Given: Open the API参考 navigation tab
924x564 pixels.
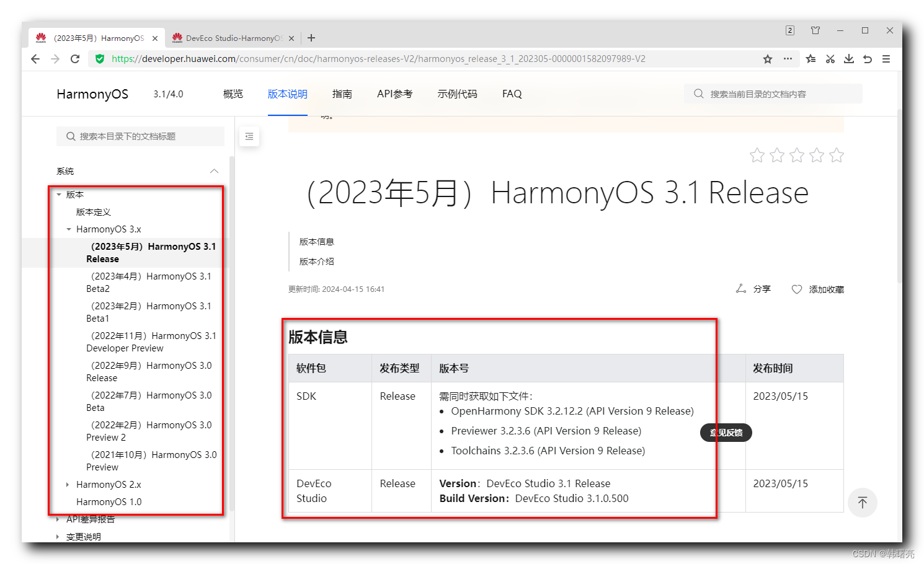Looking at the screenshot, I should [394, 94].
